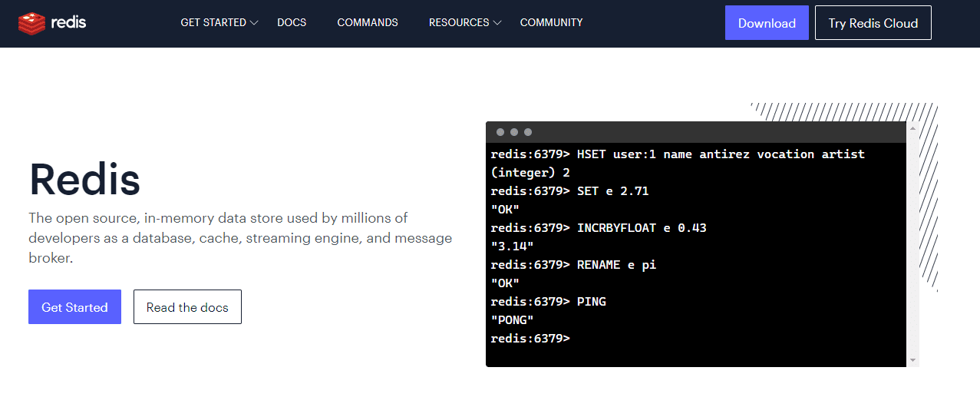Click the Try Redis Cloud button

(873, 23)
